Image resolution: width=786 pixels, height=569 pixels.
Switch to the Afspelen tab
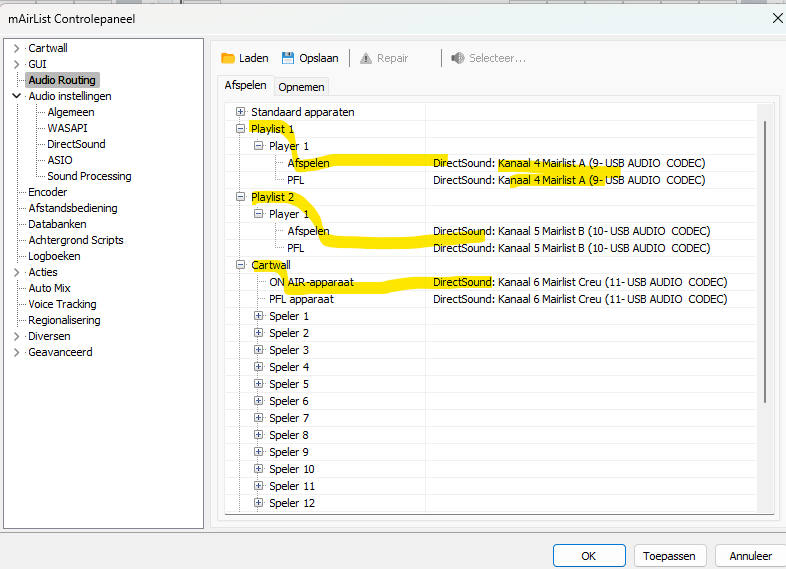[x=246, y=85]
